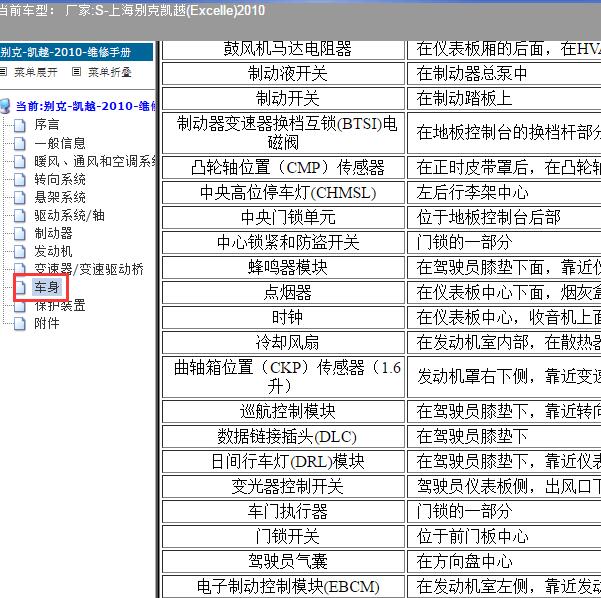Open the 一般信息 tree item
This screenshot has height=598, width=601.
(x=60, y=143)
